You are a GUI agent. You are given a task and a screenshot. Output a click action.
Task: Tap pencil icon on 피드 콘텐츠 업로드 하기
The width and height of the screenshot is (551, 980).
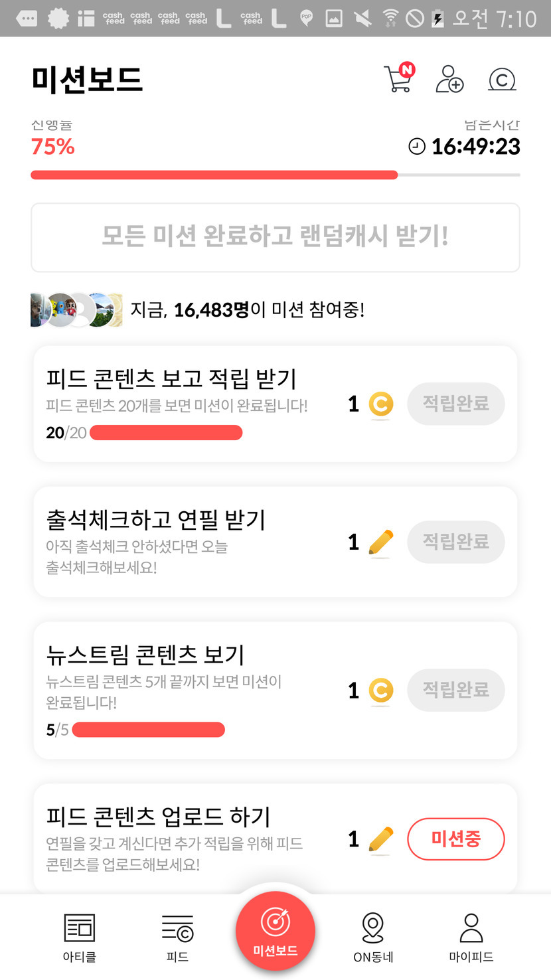[380, 840]
